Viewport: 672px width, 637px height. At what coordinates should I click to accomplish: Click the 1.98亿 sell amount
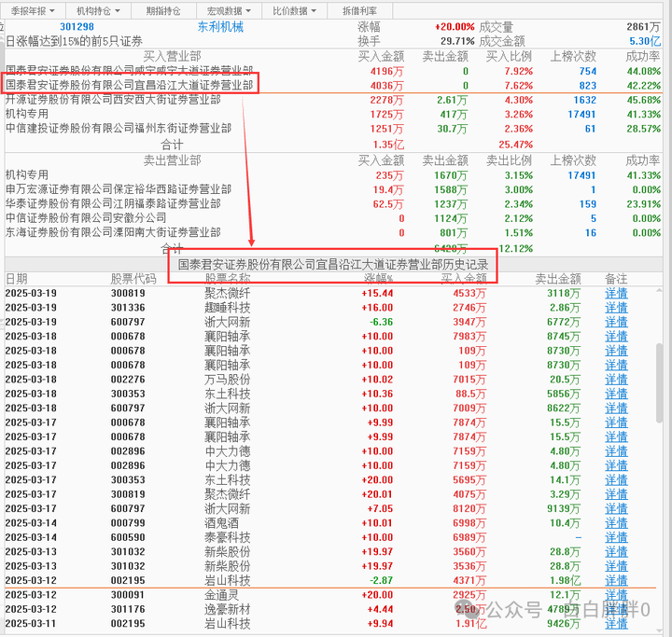(x=566, y=580)
